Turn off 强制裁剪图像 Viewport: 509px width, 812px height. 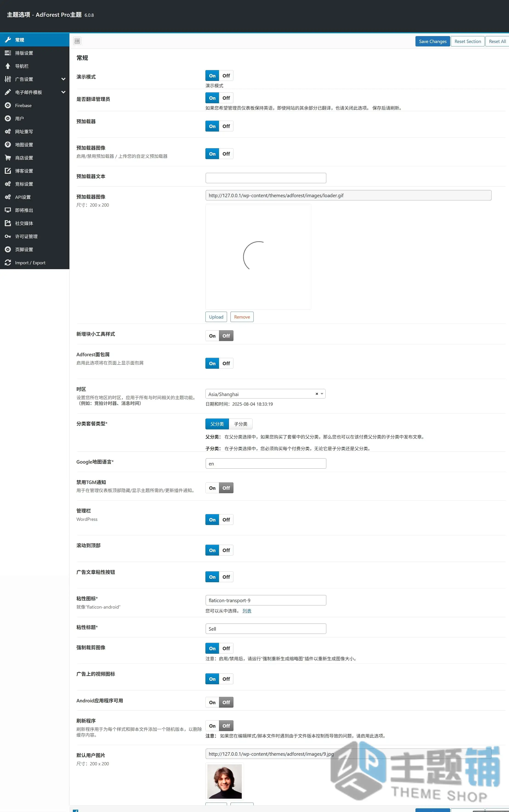(x=226, y=648)
